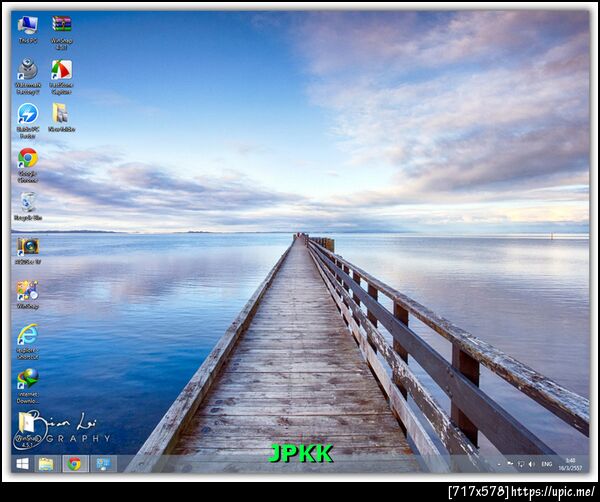Screen dimensions: 600x502
Task: Open the taskbar clock and date
Action: 570,464
